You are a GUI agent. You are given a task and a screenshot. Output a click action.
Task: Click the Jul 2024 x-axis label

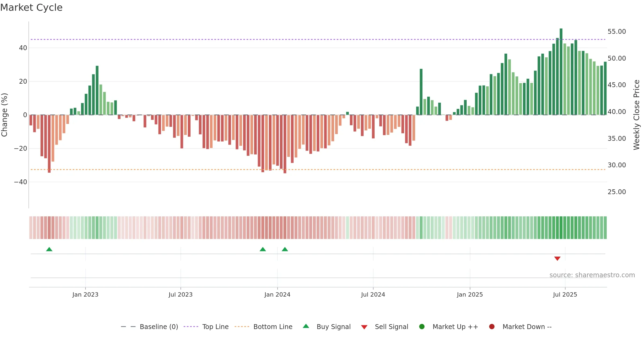[x=373, y=295]
